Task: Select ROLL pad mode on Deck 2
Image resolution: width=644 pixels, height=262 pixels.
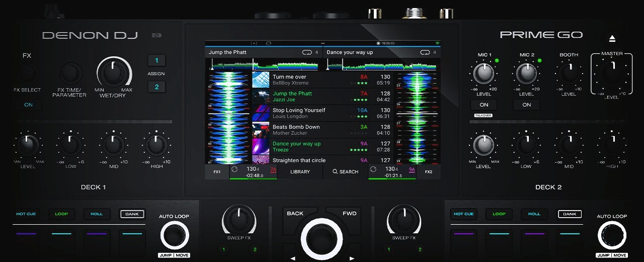Action: (x=534, y=214)
